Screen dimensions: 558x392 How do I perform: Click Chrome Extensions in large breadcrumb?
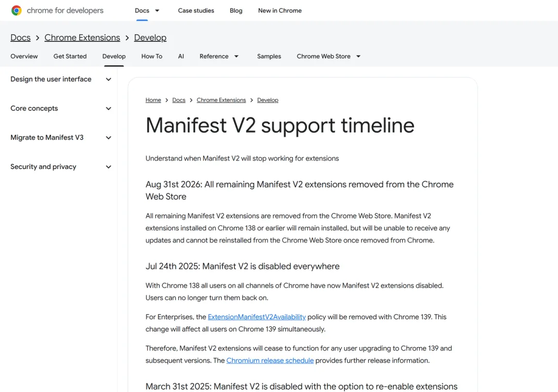pos(82,37)
